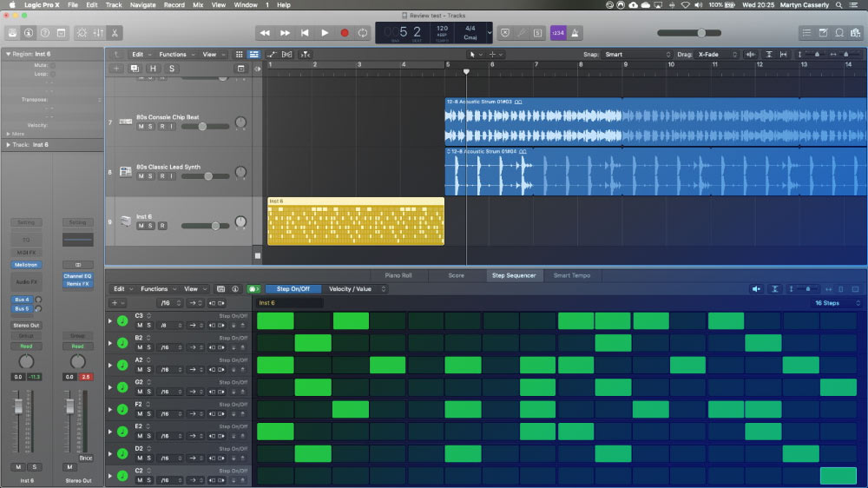Adjust the master volume slider
This screenshot has width=868, height=488.
tap(689, 33)
